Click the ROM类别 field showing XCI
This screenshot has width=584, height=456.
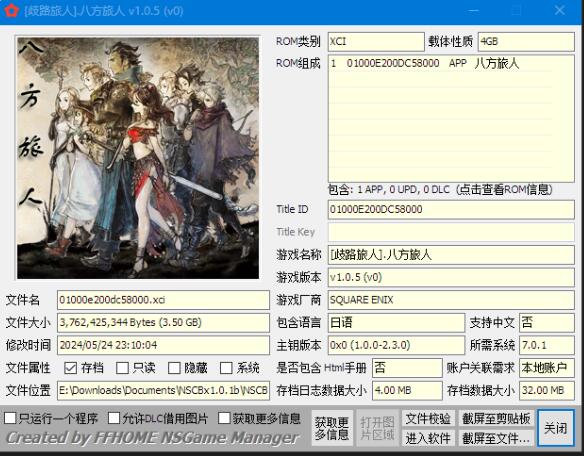376,41
